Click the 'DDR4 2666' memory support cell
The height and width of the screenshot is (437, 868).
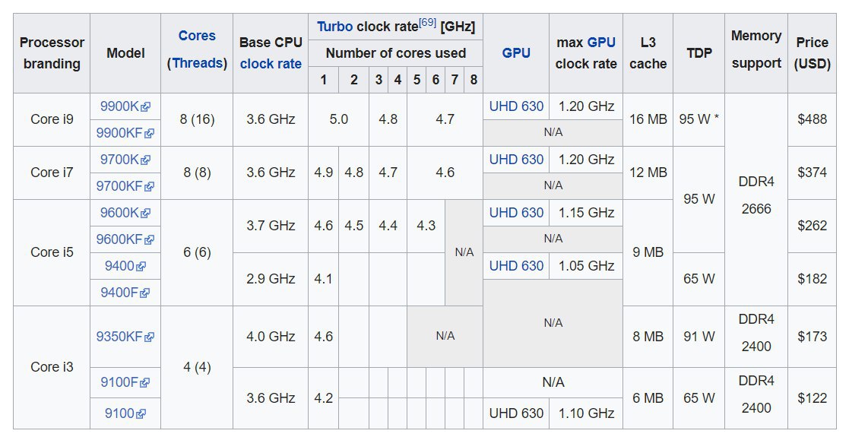pos(756,199)
